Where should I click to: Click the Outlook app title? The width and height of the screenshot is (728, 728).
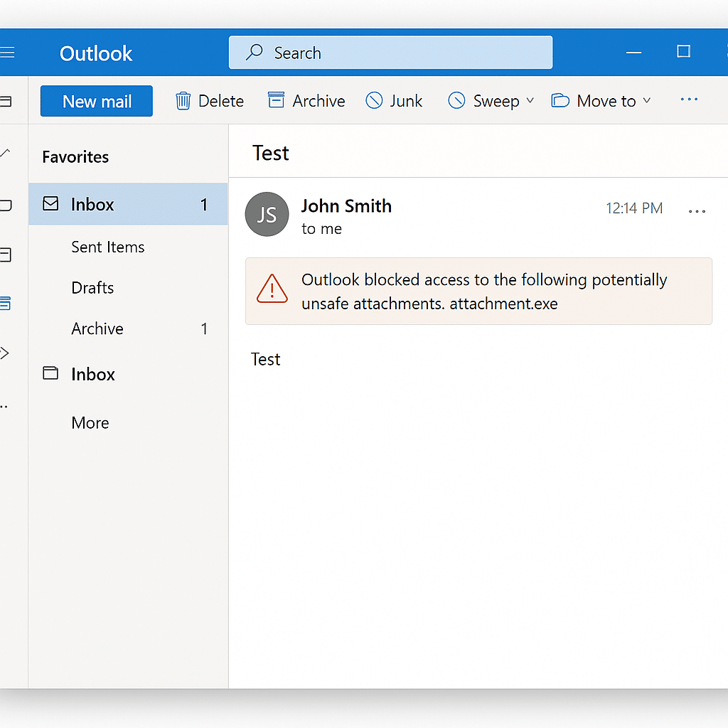96,53
